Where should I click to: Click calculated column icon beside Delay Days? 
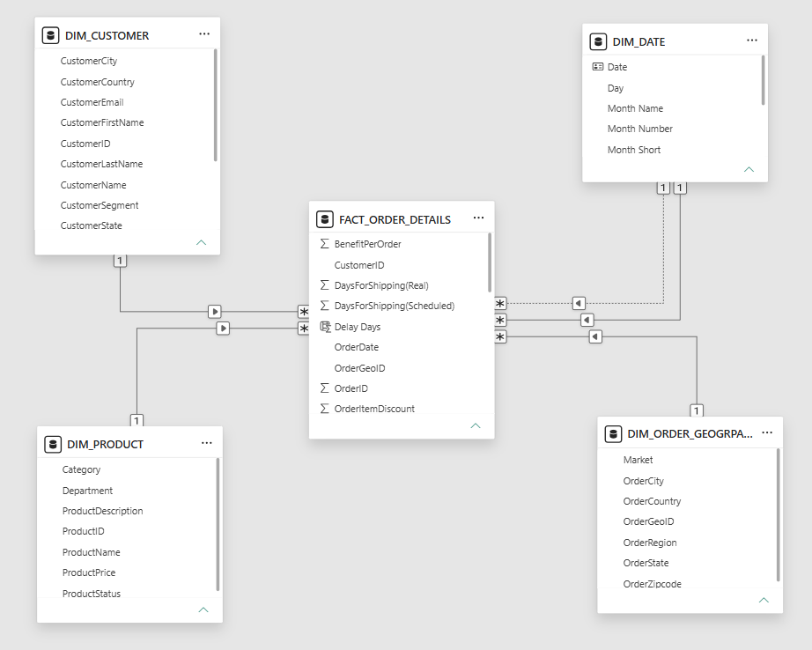point(325,327)
